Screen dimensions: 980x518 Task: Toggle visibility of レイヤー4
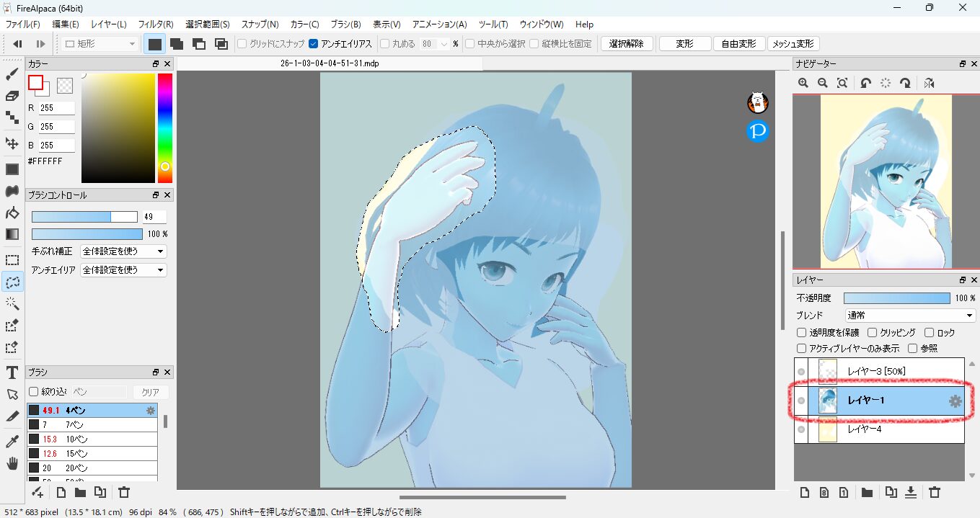[x=801, y=429]
